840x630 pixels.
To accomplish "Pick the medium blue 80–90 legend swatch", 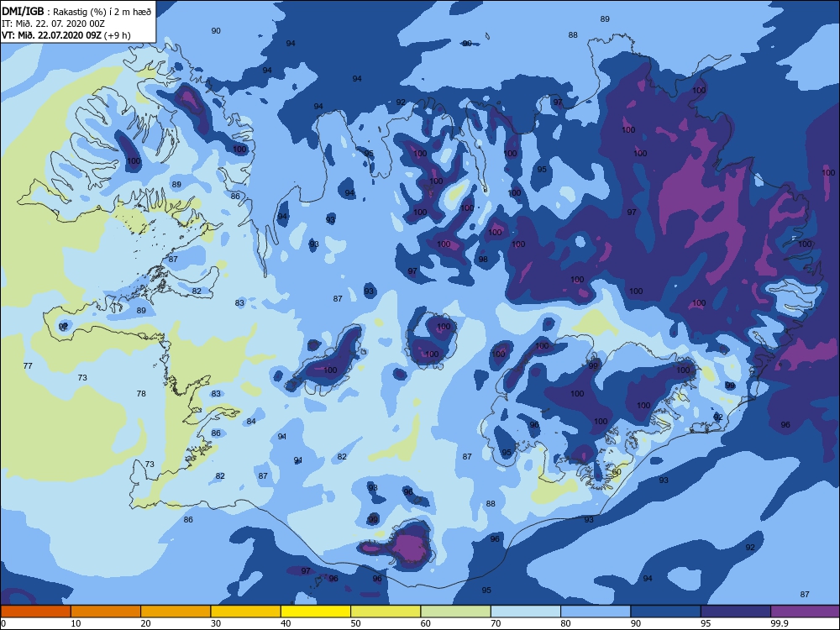I will (596, 612).
